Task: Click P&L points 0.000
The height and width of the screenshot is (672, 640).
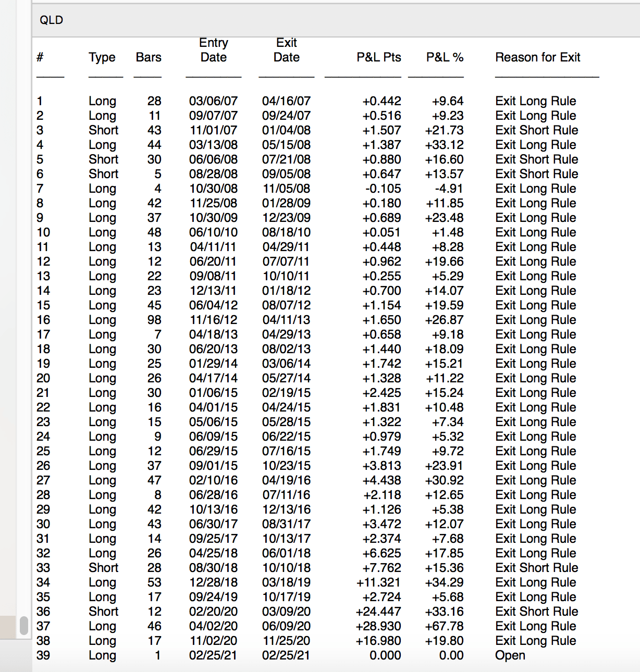Action: point(385,655)
